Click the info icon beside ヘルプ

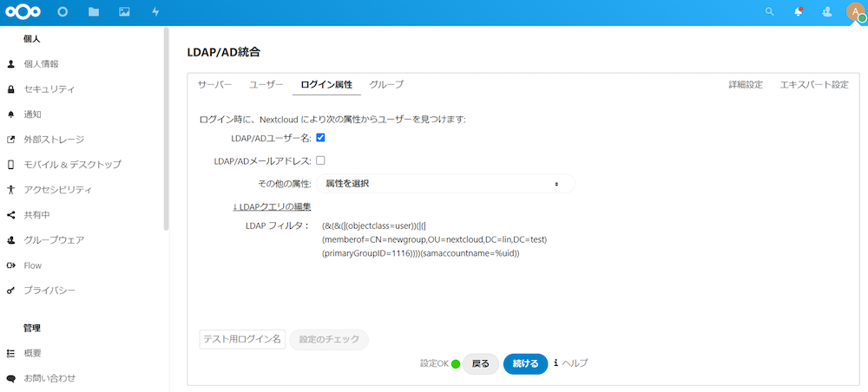tap(556, 363)
